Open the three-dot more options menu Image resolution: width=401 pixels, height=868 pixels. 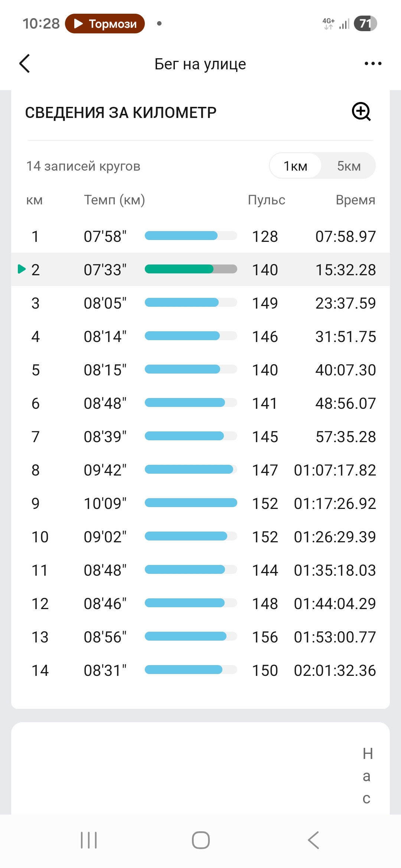[x=373, y=63]
